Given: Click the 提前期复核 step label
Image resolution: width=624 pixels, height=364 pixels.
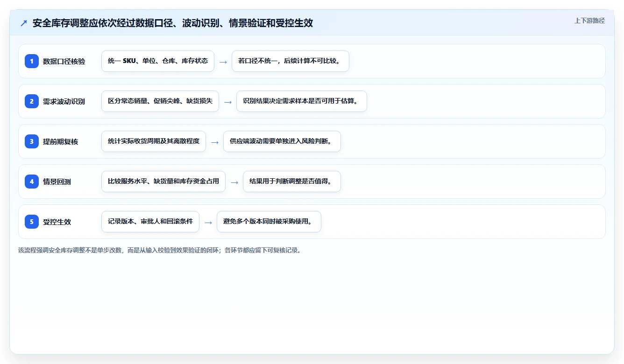Looking at the screenshot, I should pos(61,141).
